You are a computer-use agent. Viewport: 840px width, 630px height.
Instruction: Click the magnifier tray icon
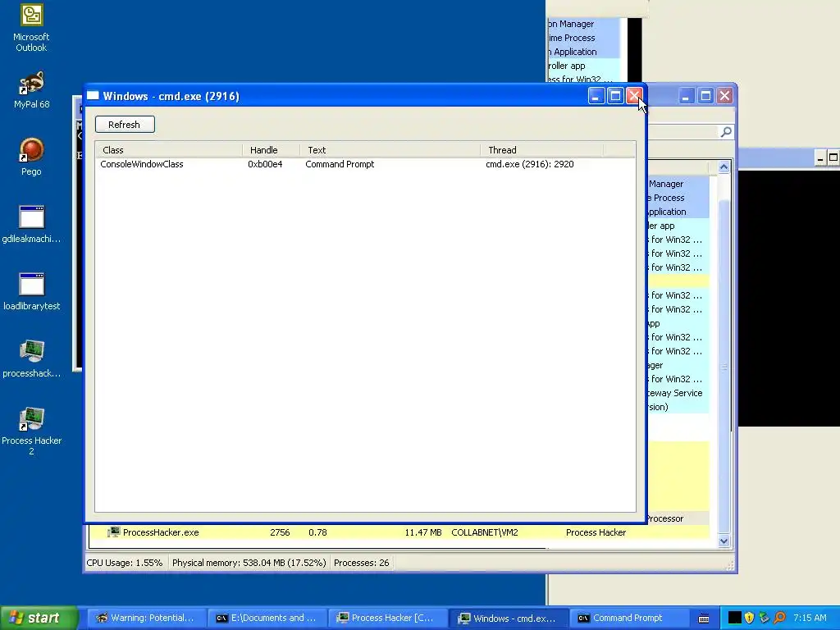click(x=779, y=618)
